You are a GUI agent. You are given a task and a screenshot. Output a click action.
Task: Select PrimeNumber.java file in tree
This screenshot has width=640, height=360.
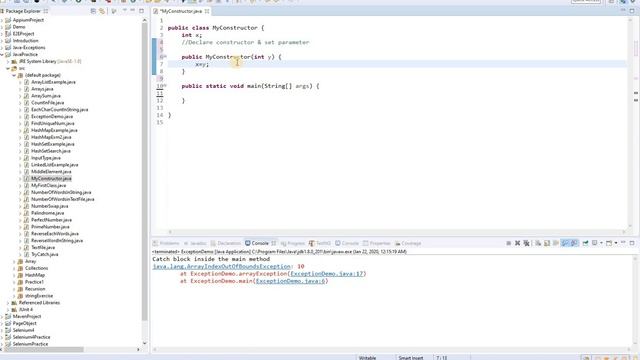coord(50,227)
